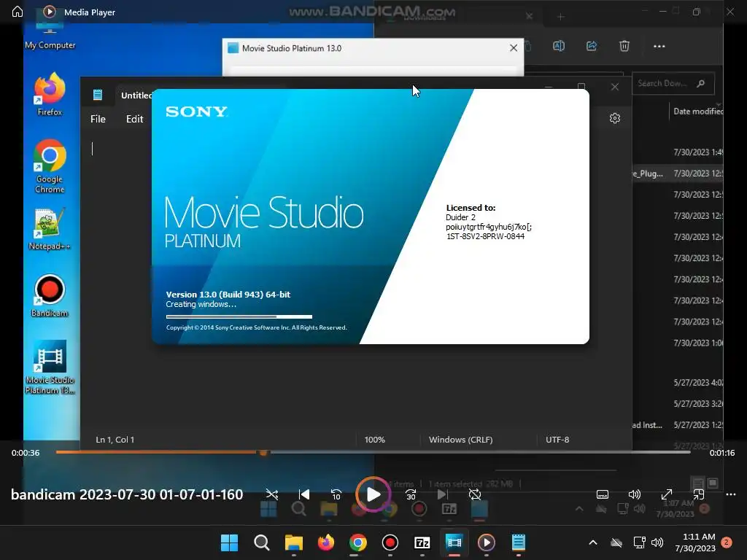747x560 pixels.
Task: Launch Firefox from the Windows taskbar
Action: click(x=326, y=542)
